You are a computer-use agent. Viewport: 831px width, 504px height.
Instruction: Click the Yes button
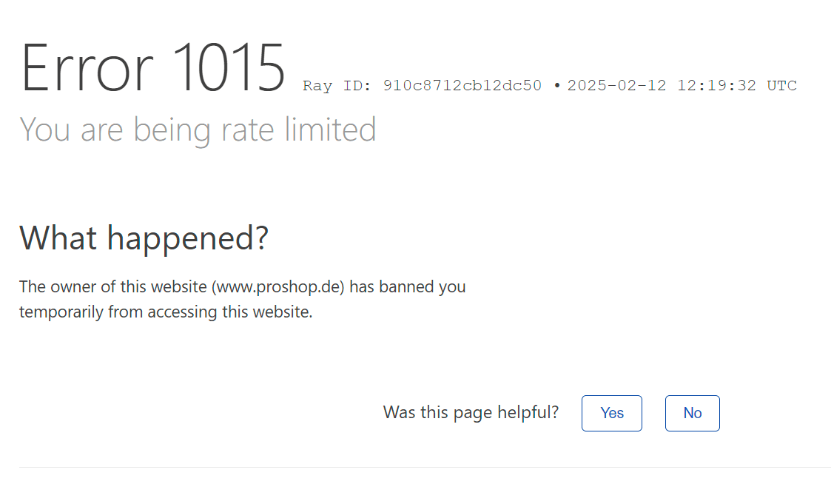611,413
